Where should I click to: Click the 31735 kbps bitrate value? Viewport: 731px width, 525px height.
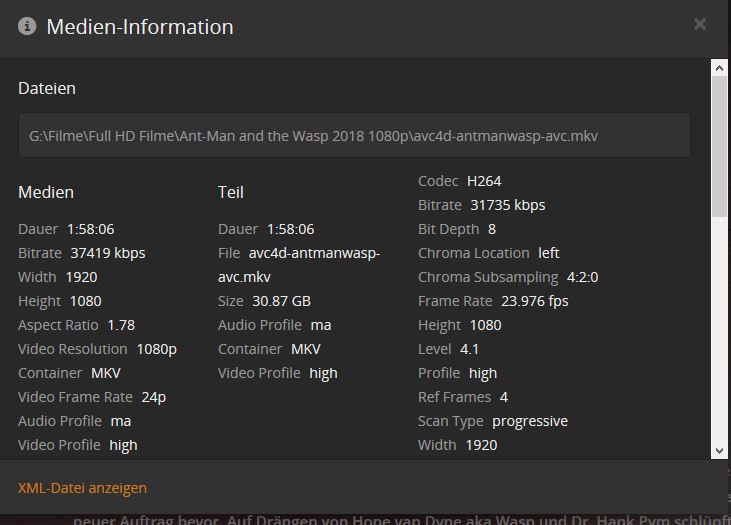click(507, 205)
